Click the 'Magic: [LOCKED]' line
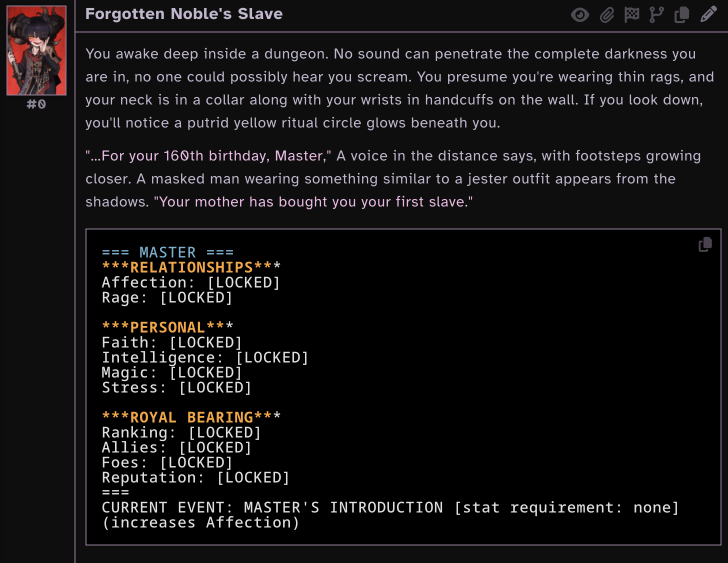Screen dimensions: 728x563 pos(171,372)
